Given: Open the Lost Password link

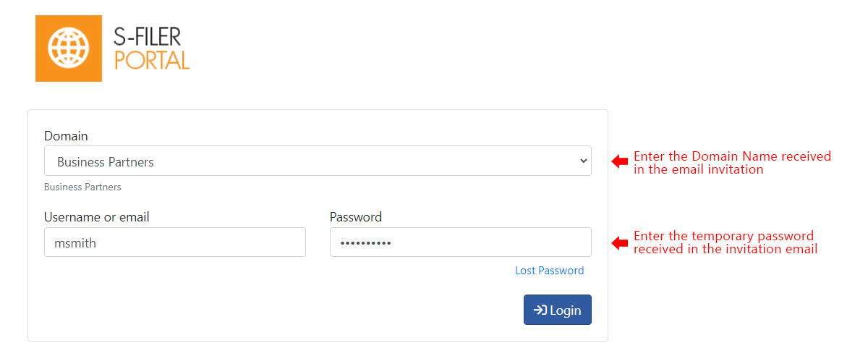Looking at the screenshot, I should click(550, 271).
